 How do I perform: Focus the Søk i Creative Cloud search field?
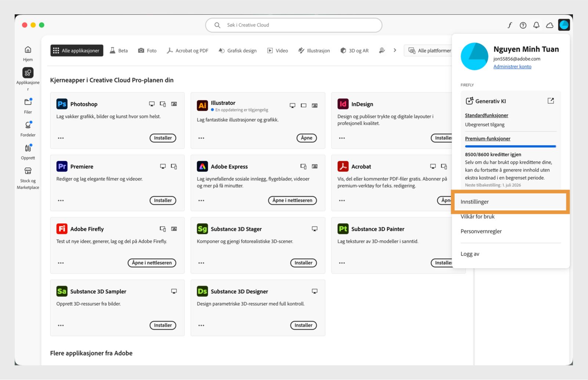pyautogui.click(x=294, y=25)
